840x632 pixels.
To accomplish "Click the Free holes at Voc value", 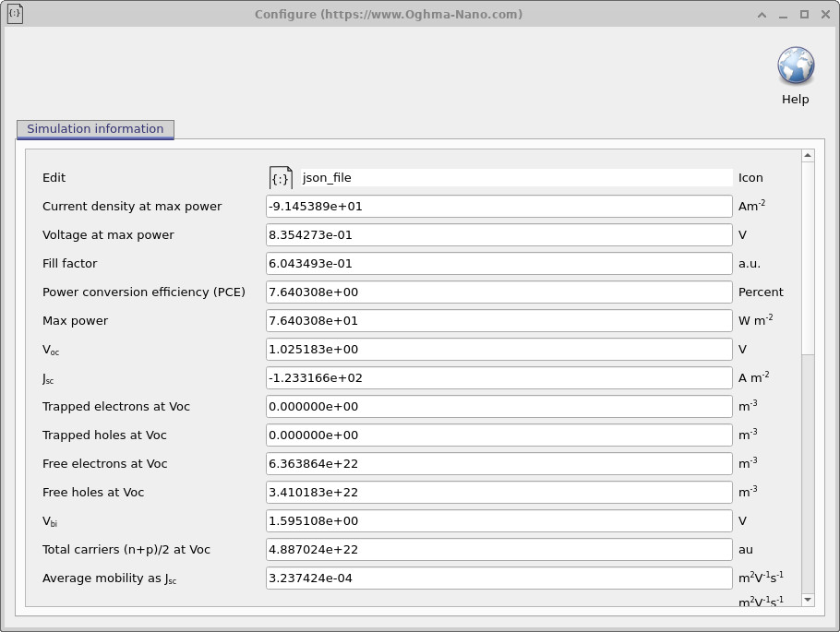I will pos(498,492).
